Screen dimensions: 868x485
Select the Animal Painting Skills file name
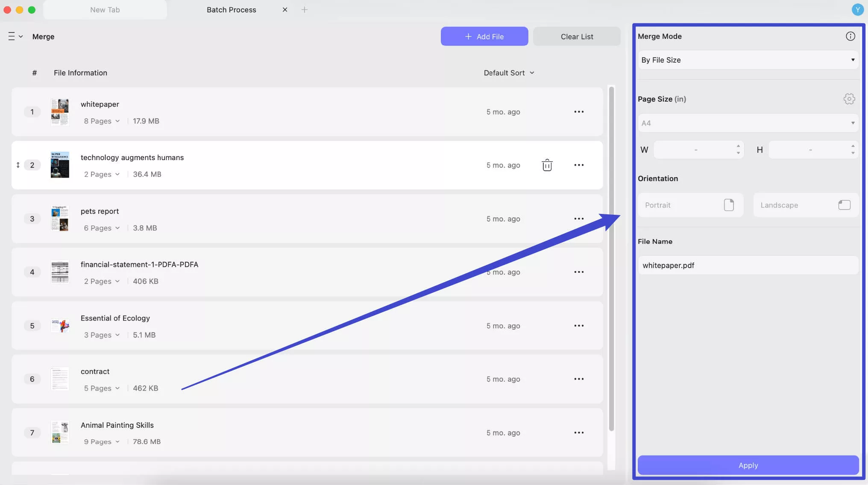point(117,425)
